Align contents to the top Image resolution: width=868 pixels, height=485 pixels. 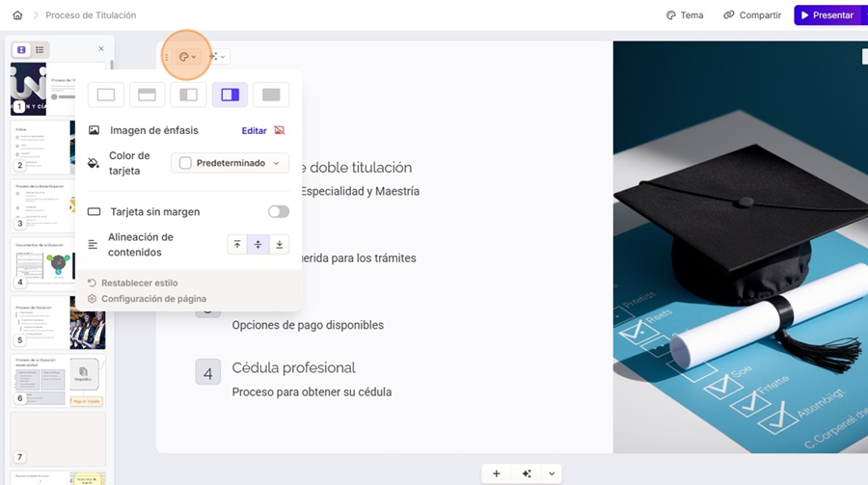(x=237, y=245)
